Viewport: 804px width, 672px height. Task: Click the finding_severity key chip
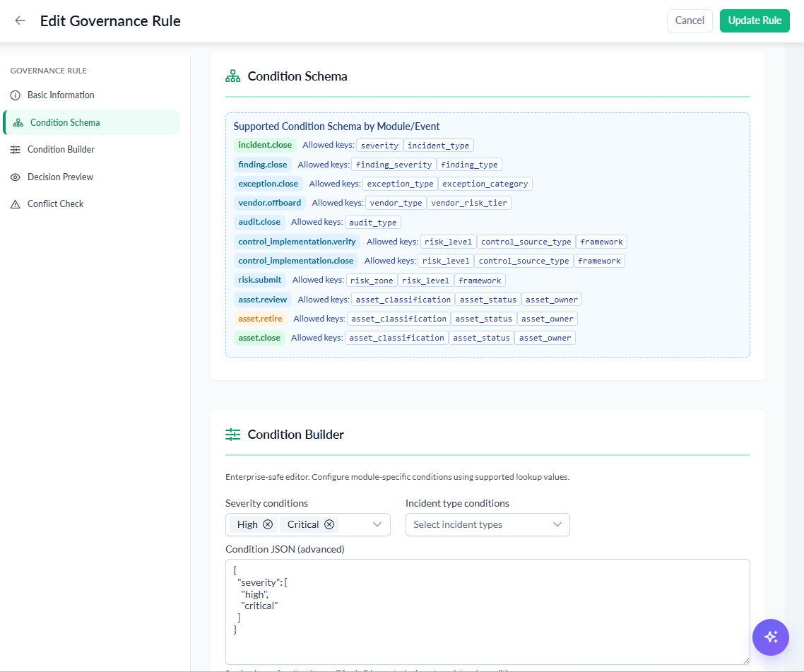coord(394,165)
